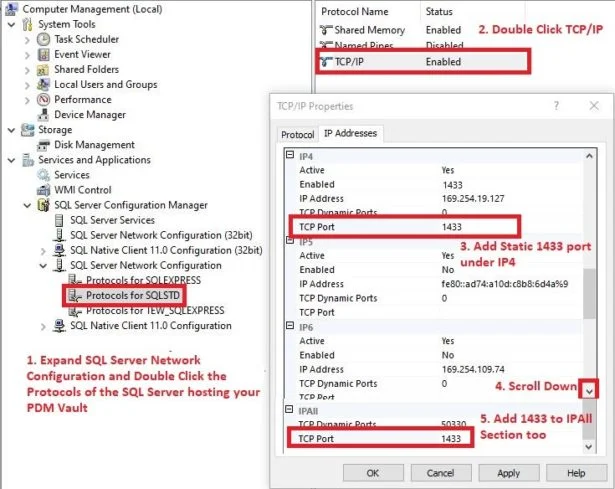
Task: Collapse the SQL Server Configuration Manager node
Action: coord(27,205)
